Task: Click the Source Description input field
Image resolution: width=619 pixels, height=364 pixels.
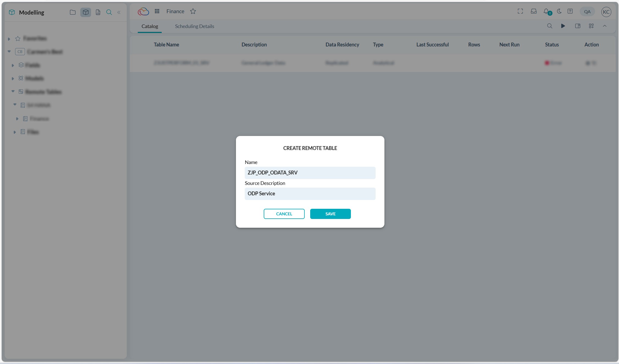Action: click(310, 194)
